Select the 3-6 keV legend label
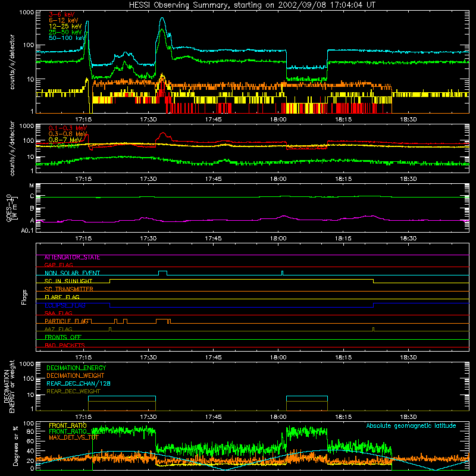The image size is (476, 476). pyautogui.click(x=62, y=14)
